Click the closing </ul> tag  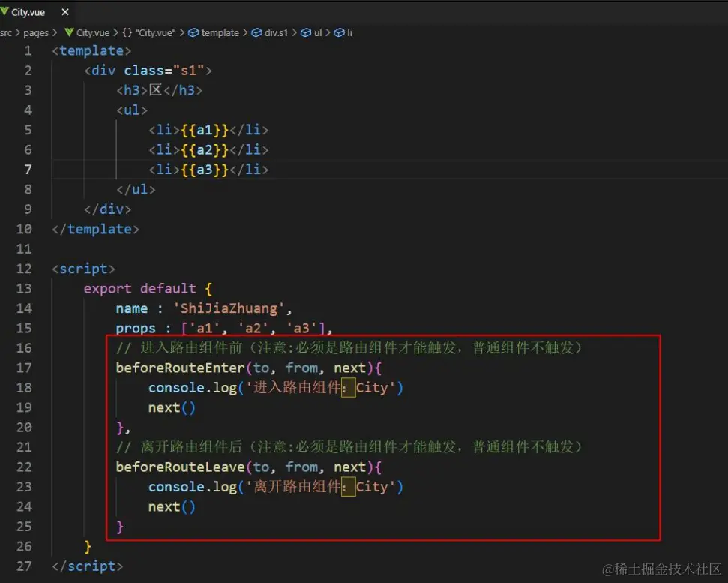(136, 190)
